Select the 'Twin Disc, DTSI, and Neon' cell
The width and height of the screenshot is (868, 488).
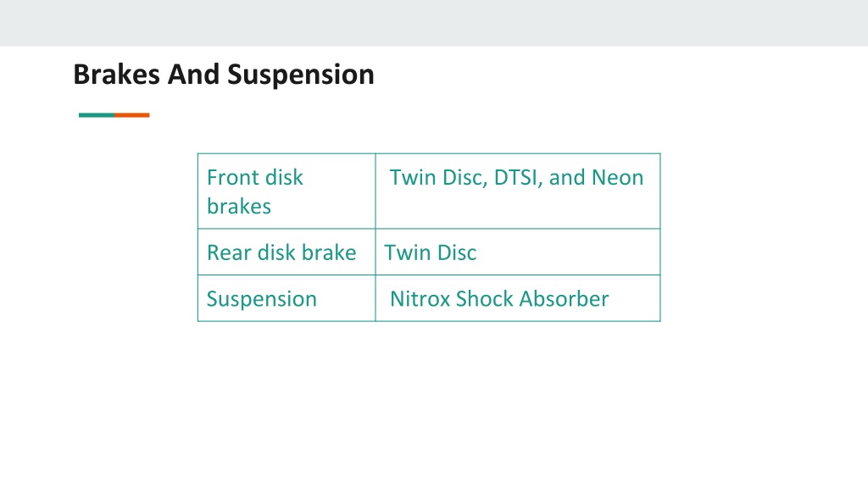pos(518,191)
